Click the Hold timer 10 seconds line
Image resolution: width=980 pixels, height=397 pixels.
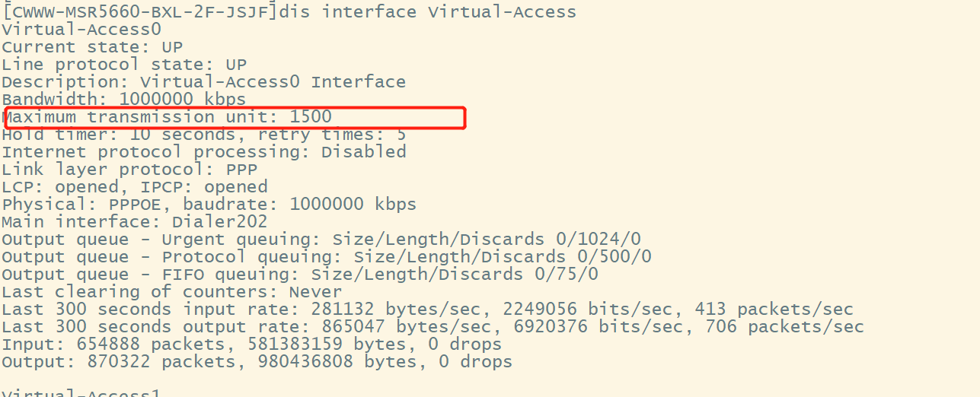(x=203, y=135)
